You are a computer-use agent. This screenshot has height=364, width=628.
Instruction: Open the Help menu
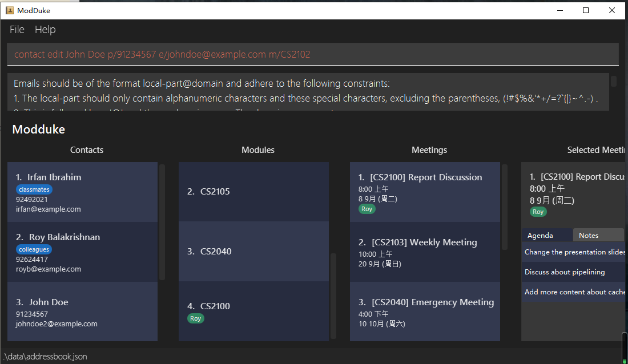pos(45,30)
